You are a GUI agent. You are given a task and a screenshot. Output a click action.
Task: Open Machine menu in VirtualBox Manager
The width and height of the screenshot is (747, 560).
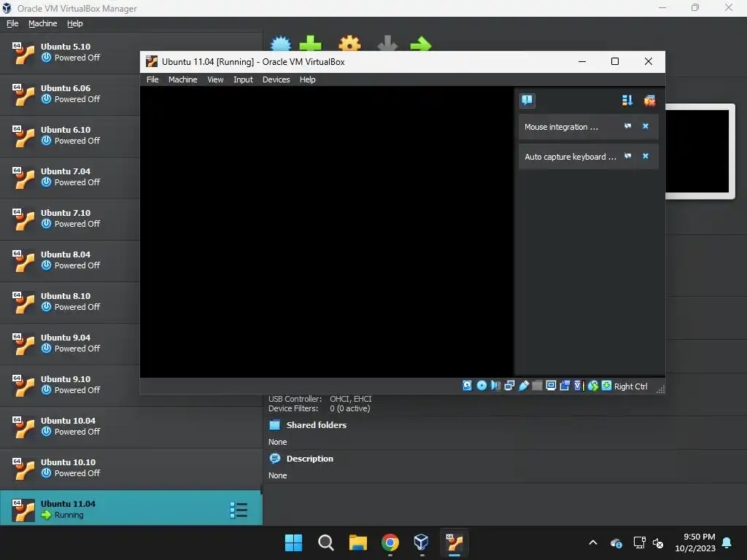point(42,23)
